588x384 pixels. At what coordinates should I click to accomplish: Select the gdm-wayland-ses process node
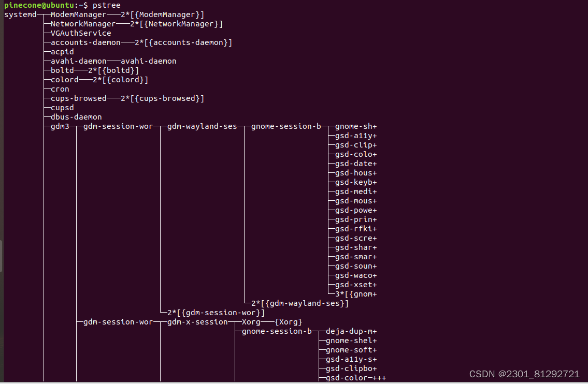tap(202, 127)
